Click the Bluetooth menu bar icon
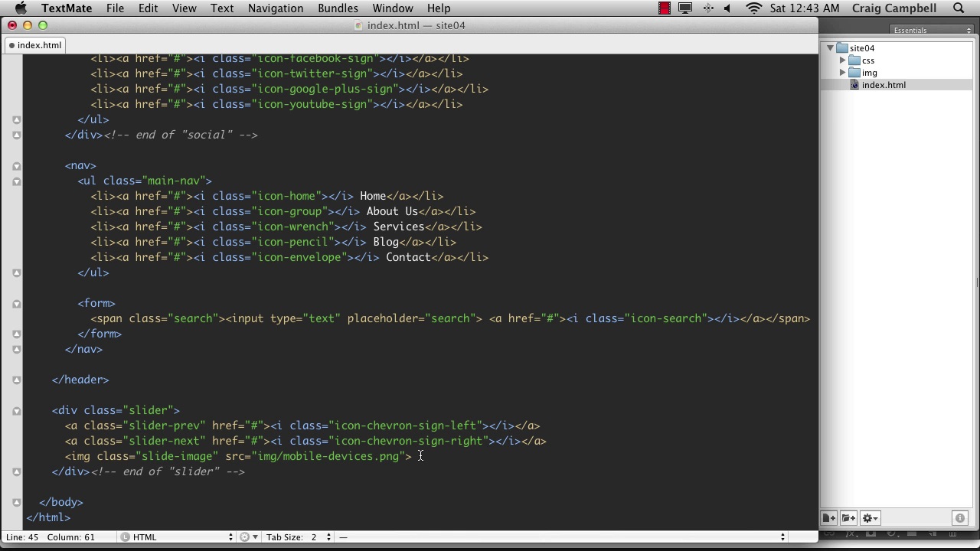This screenshot has height=551, width=980. [708, 8]
